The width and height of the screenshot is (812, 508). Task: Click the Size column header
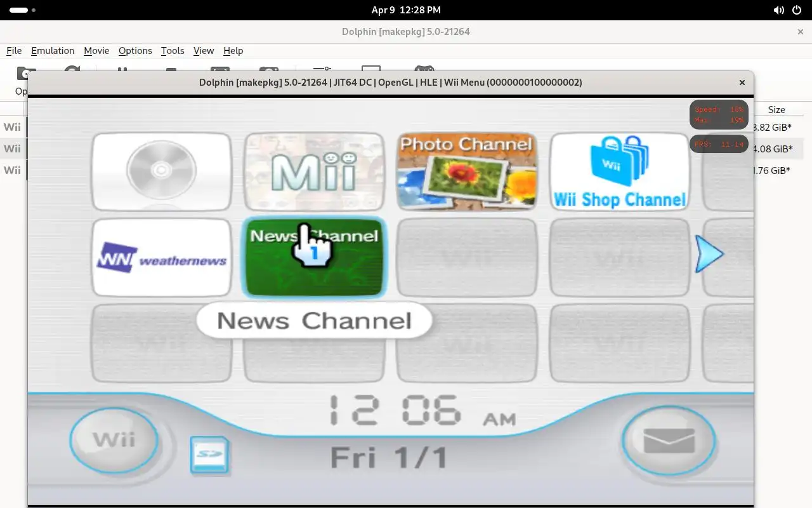776,110
